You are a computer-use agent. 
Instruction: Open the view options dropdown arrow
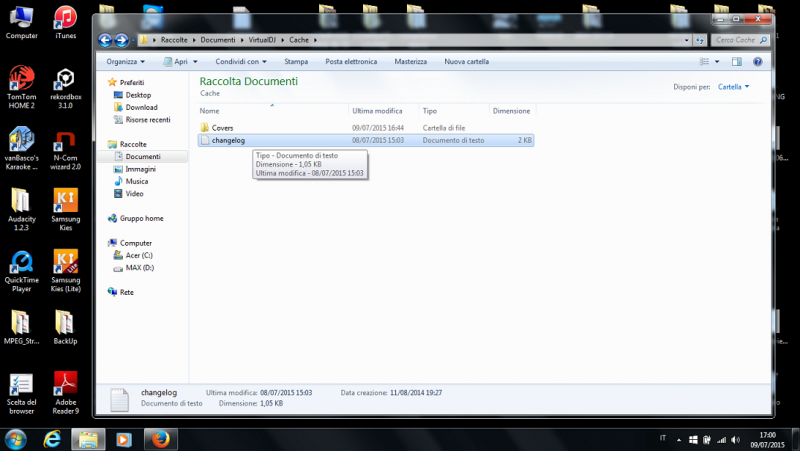click(x=717, y=62)
